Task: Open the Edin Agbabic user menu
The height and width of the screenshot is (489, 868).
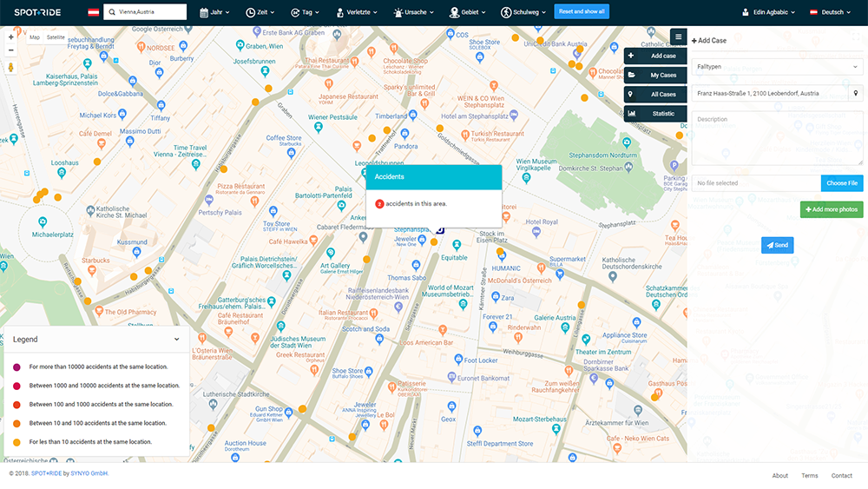Action: [767, 12]
